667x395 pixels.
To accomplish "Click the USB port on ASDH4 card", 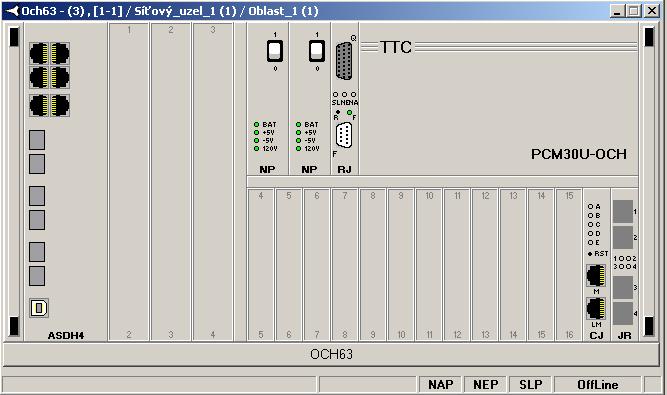I will tap(39, 308).
